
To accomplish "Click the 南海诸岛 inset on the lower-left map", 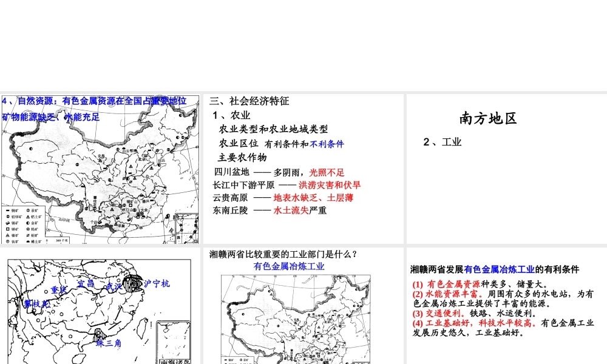I will pyautogui.click(x=174, y=343).
